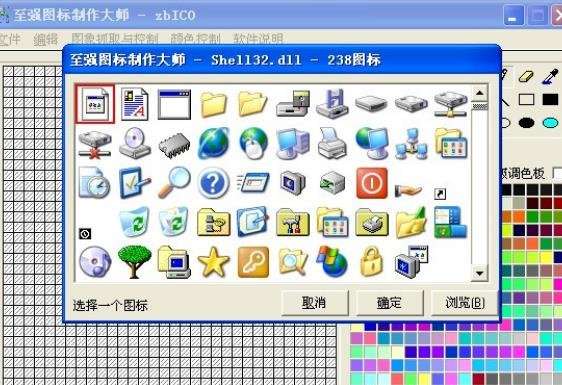Click the 取消 button
This screenshot has height=385, width=562.
(x=315, y=303)
